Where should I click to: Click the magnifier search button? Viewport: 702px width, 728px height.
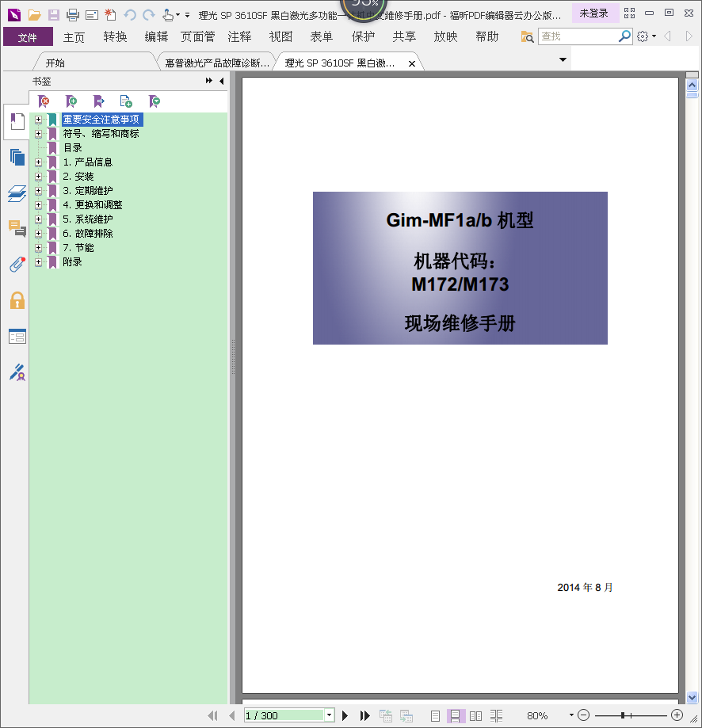(x=625, y=36)
